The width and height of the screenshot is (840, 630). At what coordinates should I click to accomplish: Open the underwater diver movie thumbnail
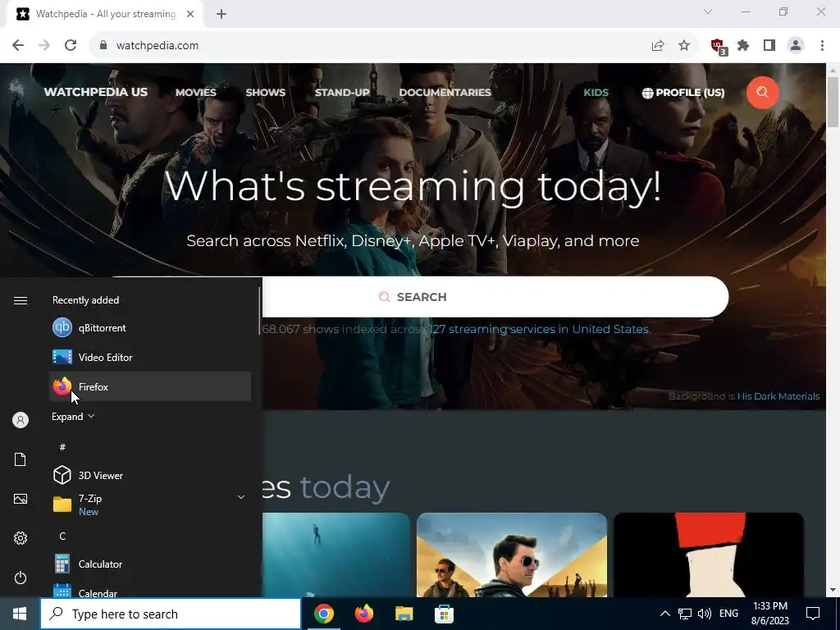click(336, 555)
